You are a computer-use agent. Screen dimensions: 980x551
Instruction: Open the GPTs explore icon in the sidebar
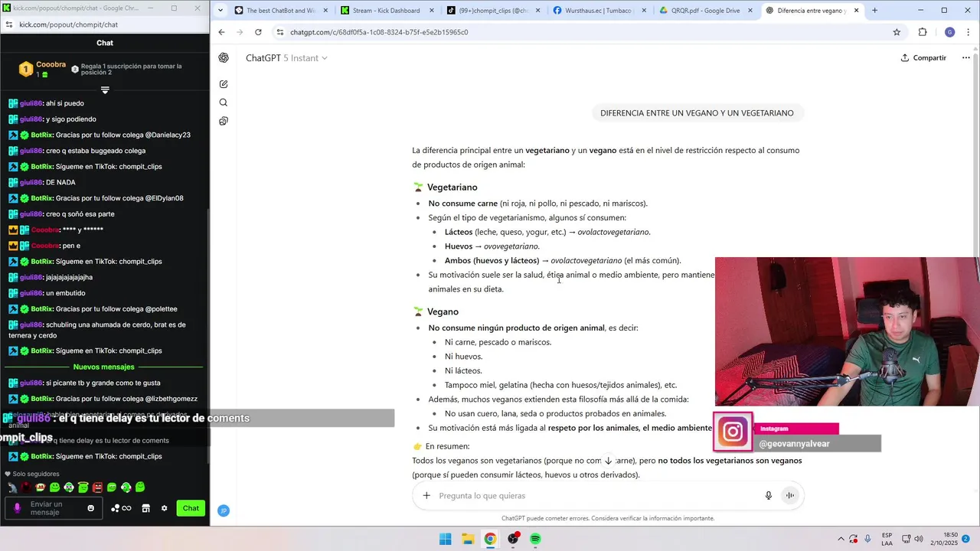pyautogui.click(x=224, y=121)
